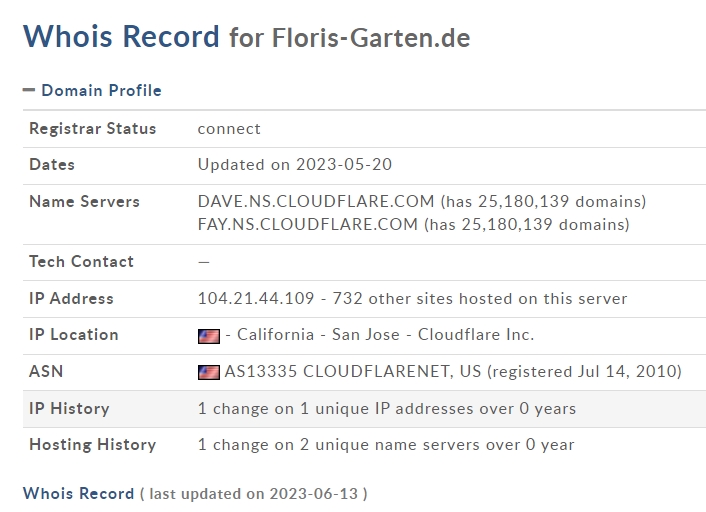
Task: Click the US flag icon beside AS13335
Action: tap(208, 372)
